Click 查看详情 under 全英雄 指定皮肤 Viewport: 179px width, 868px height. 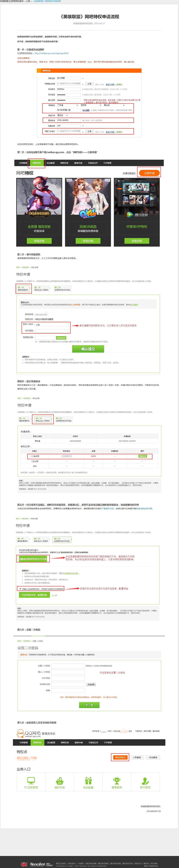pos(39,241)
